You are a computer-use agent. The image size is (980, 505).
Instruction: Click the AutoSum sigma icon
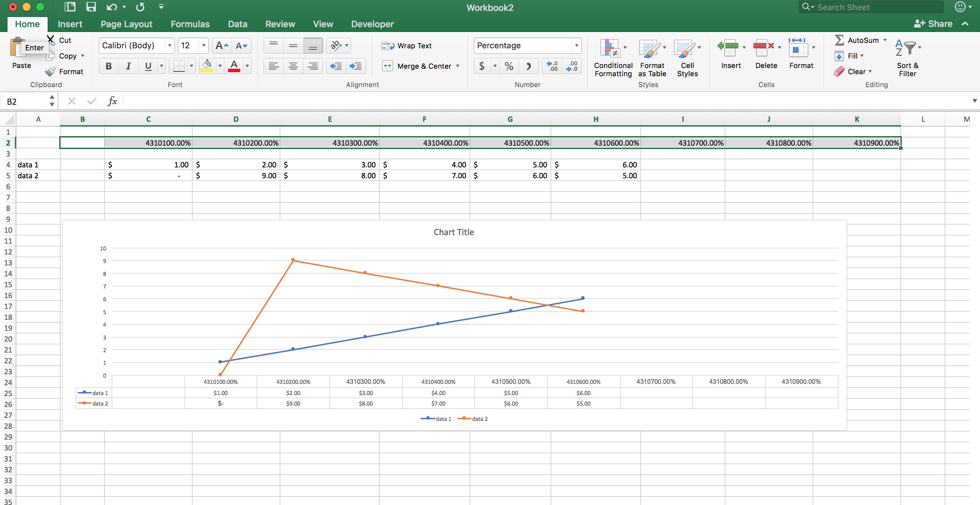[x=839, y=40]
